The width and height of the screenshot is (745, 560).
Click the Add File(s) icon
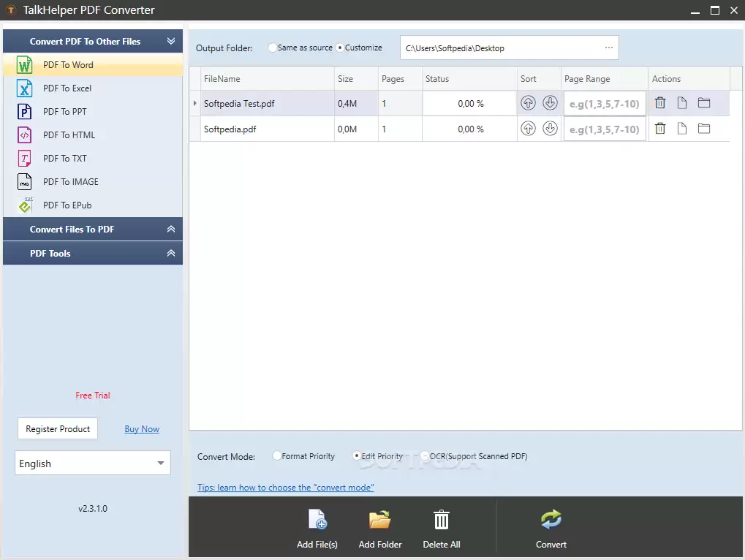[x=317, y=520]
